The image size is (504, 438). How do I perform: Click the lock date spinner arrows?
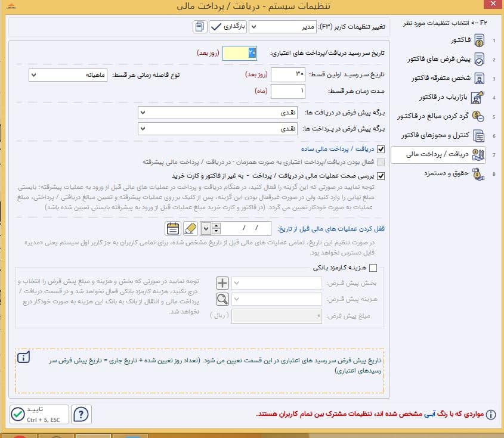(216, 229)
